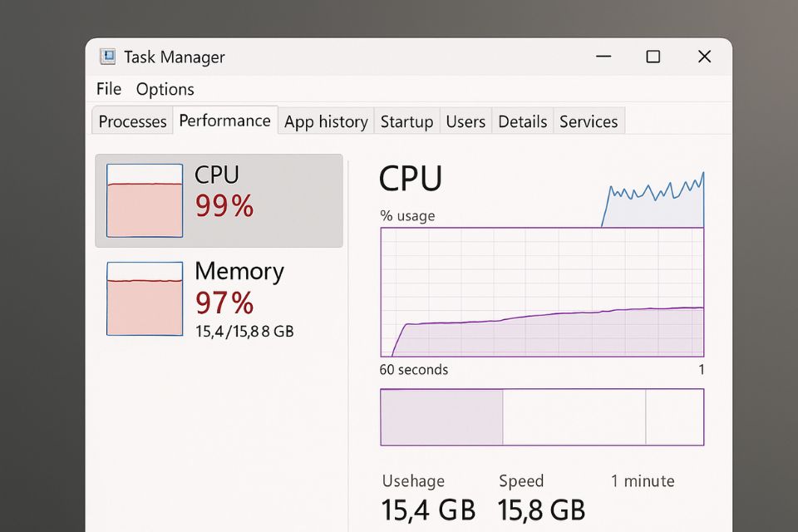Switch to the Services tab
The image size is (798, 532).
coord(589,121)
